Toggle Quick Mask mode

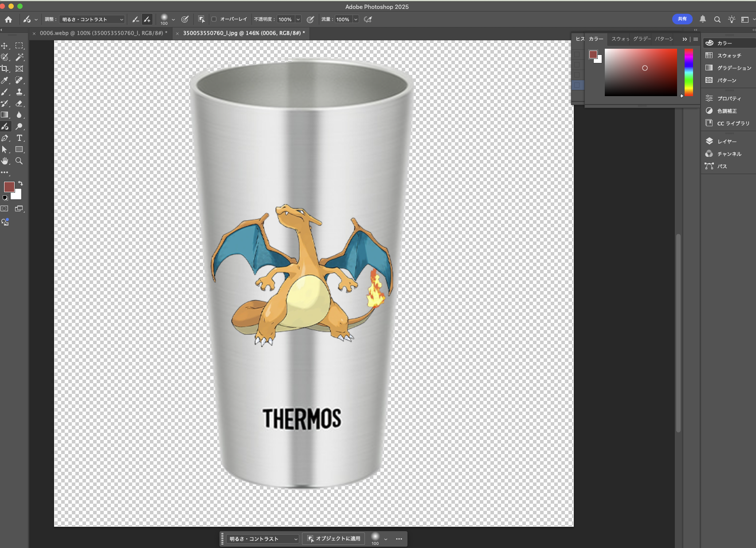tap(4, 209)
